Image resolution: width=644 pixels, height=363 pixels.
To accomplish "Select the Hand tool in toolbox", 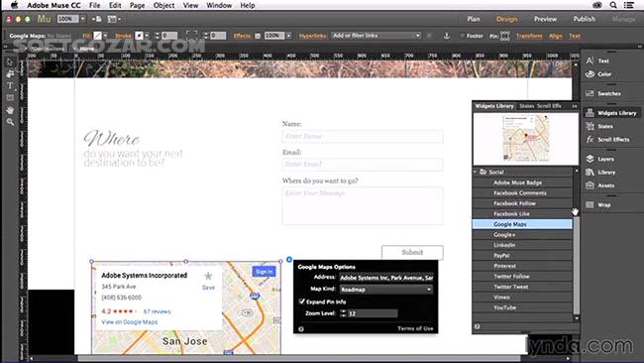I will pyautogui.click(x=10, y=110).
